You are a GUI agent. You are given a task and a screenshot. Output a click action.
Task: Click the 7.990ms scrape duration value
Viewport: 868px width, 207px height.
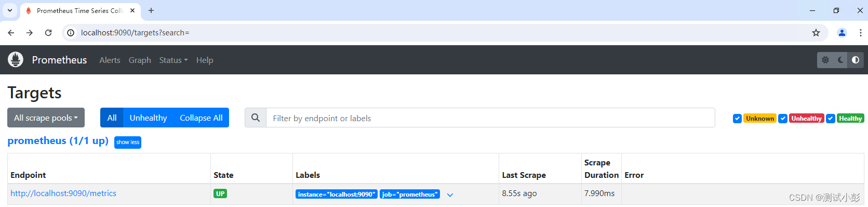click(x=599, y=193)
